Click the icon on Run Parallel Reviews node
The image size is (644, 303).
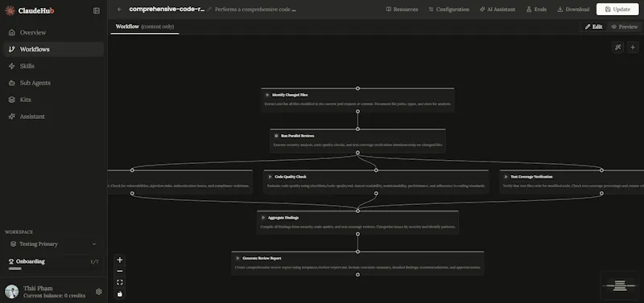276,136
